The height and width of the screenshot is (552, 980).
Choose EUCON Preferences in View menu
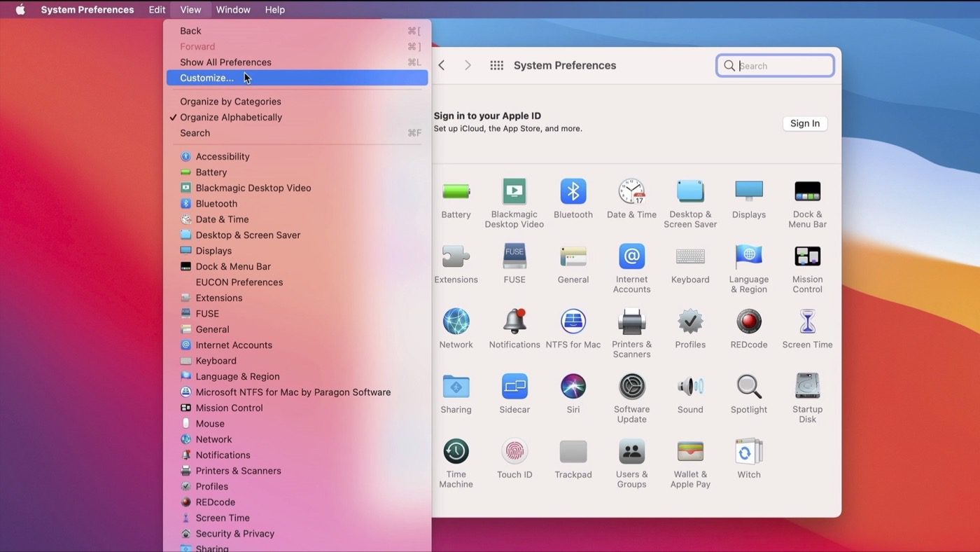coord(297,282)
